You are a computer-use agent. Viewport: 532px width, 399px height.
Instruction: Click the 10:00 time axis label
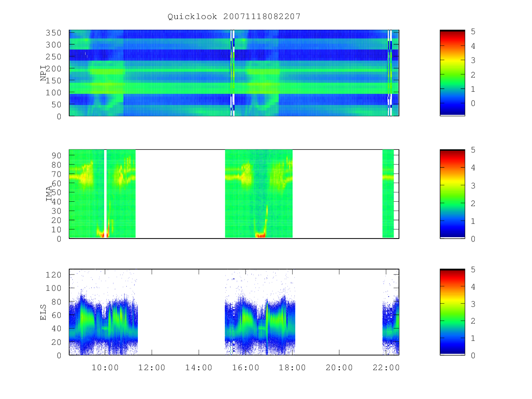pyautogui.click(x=105, y=367)
